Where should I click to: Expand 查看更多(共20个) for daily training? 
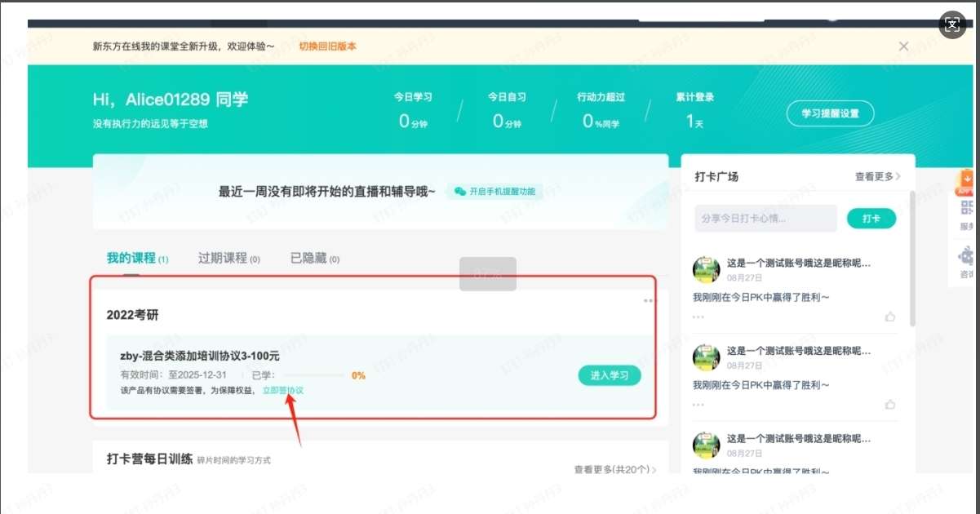tap(614, 469)
